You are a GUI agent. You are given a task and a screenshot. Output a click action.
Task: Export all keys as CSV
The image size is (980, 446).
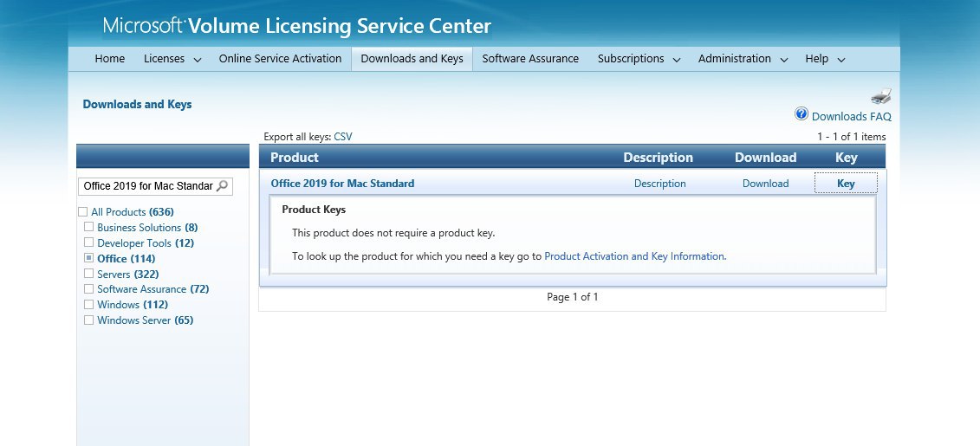(342, 136)
